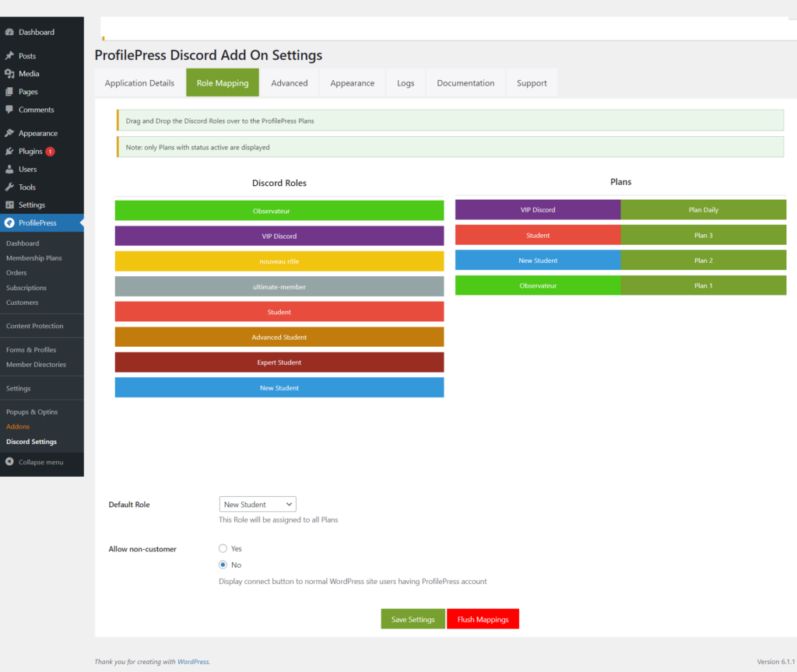Open Content Protection submenu item

(34, 326)
